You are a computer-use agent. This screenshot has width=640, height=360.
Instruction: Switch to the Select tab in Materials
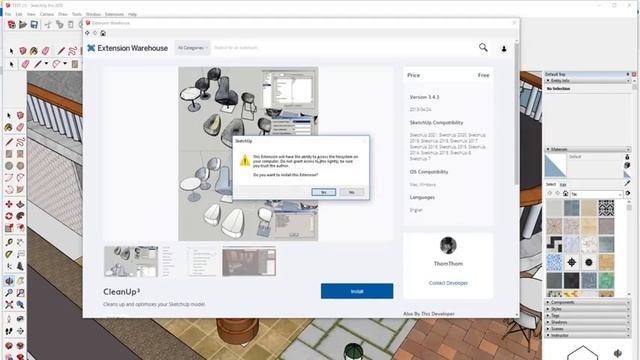(x=551, y=184)
